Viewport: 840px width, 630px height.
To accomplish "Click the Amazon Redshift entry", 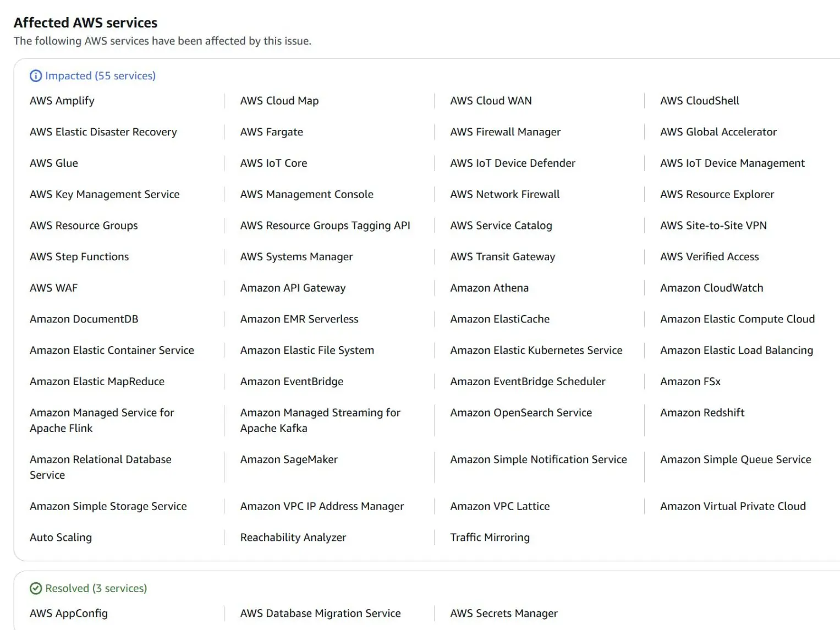I will tap(702, 413).
